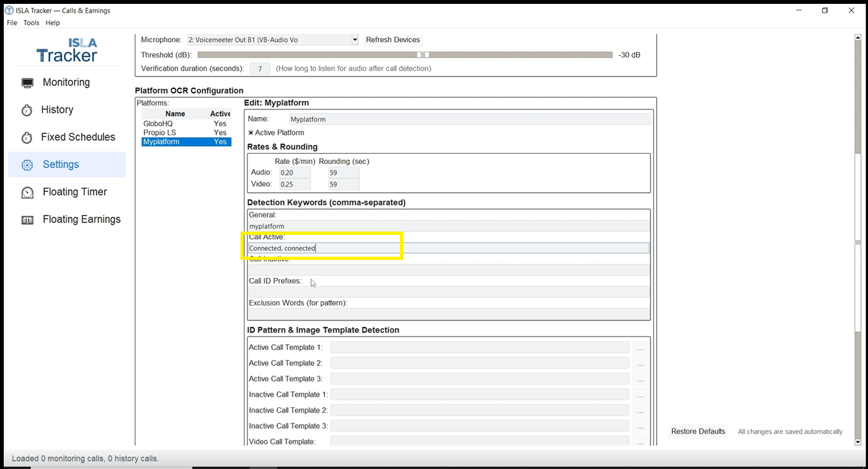Image resolution: width=868 pixels, height=469 pixels.
Task: Show the Floating Earnings display
Action: point(27,219)
